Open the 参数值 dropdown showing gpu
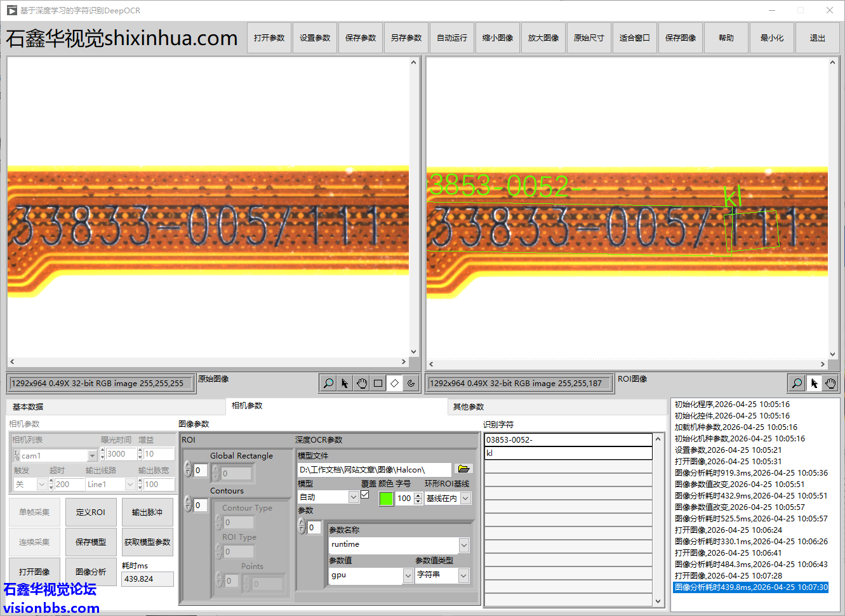The image size is (845, 616). [x=408, y=575]
